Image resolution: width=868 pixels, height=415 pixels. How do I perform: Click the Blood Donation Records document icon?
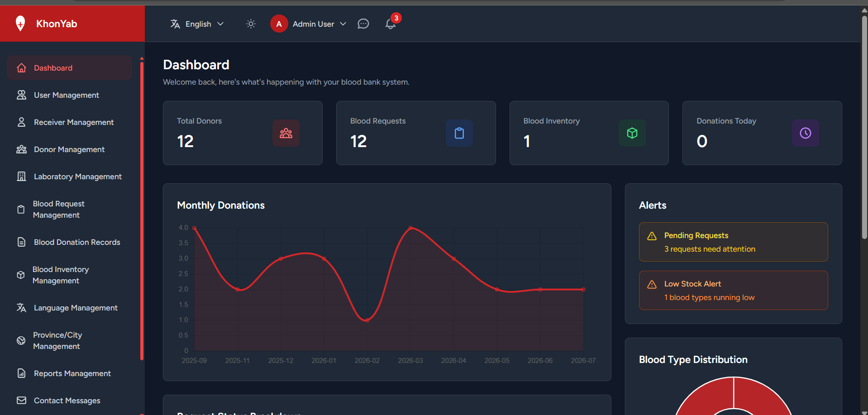(x=21, y=242)
